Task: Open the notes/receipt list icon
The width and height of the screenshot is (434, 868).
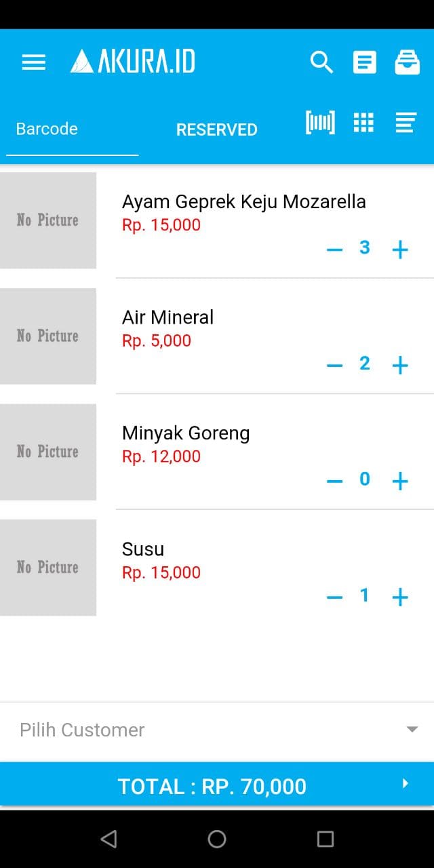Action: (x=365, y=62)
